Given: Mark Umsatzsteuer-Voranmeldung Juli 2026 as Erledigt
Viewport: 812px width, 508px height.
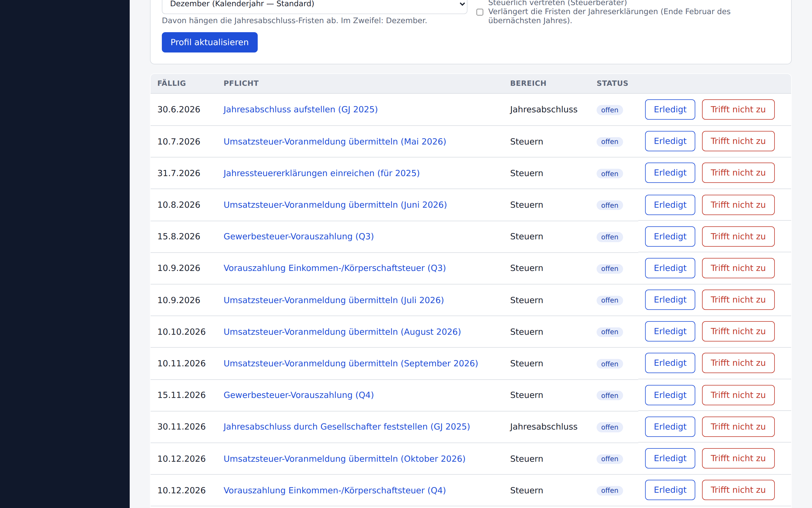Looking at the screenshot, I should (670, 300).
